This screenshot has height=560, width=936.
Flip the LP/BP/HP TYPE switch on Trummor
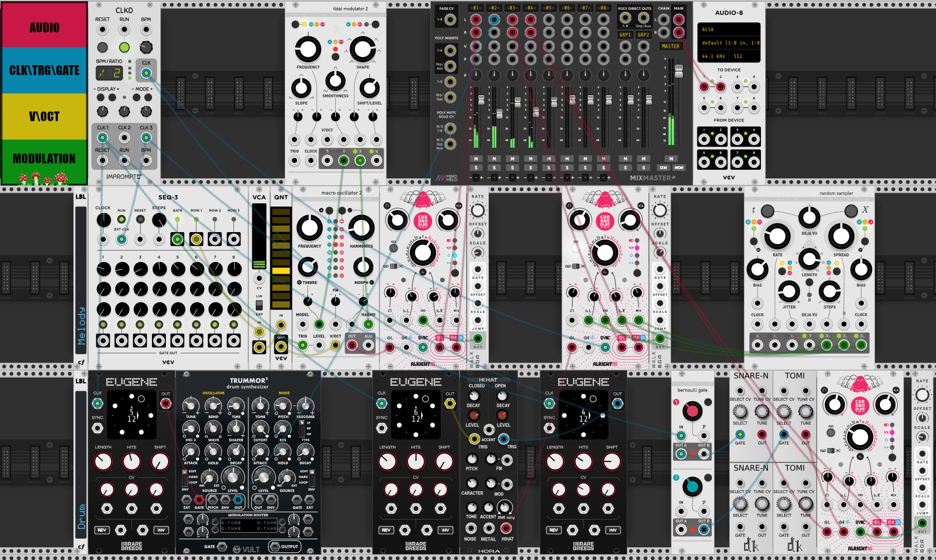(x=302, y=428)
